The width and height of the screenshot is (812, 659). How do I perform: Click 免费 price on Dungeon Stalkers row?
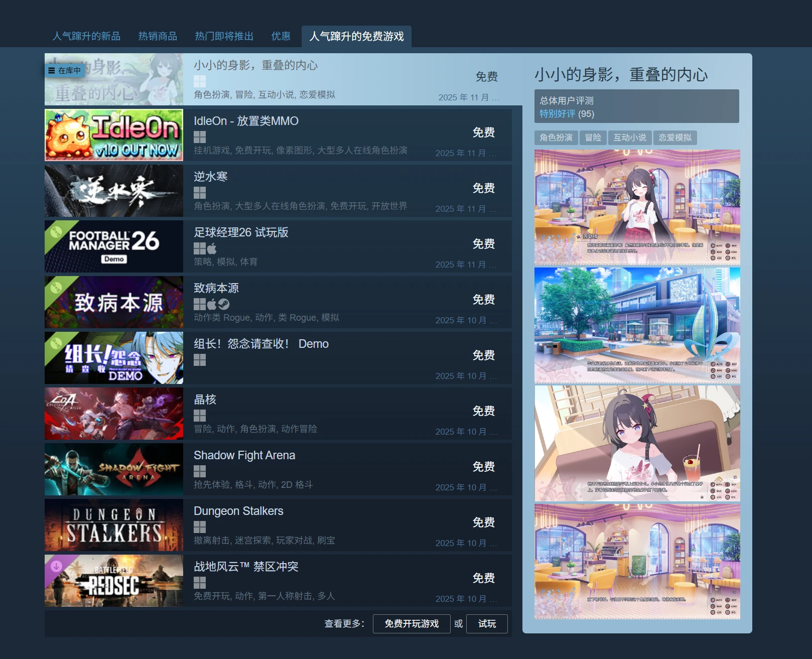tap(484, 522)
